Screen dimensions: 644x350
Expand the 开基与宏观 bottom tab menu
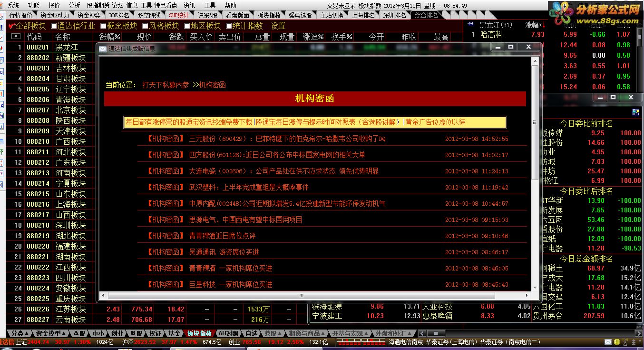(350, 333)
